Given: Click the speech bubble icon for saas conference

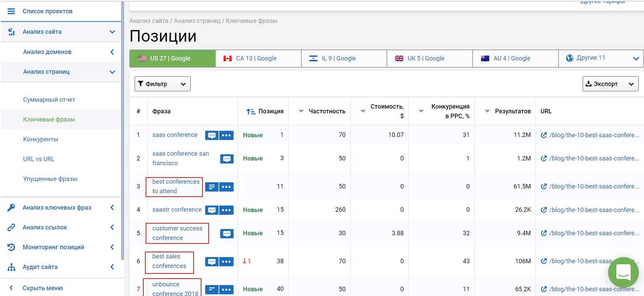Looking at the screenshot, I should [x=212, y=136].
